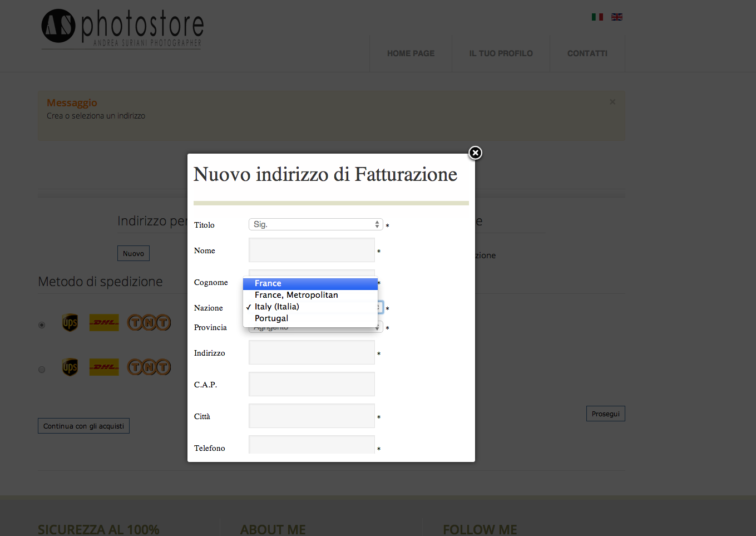Click the TNT logo in second shipping row
The width and height of the screenshot is (756, 536).
click(x=149, y=367)
